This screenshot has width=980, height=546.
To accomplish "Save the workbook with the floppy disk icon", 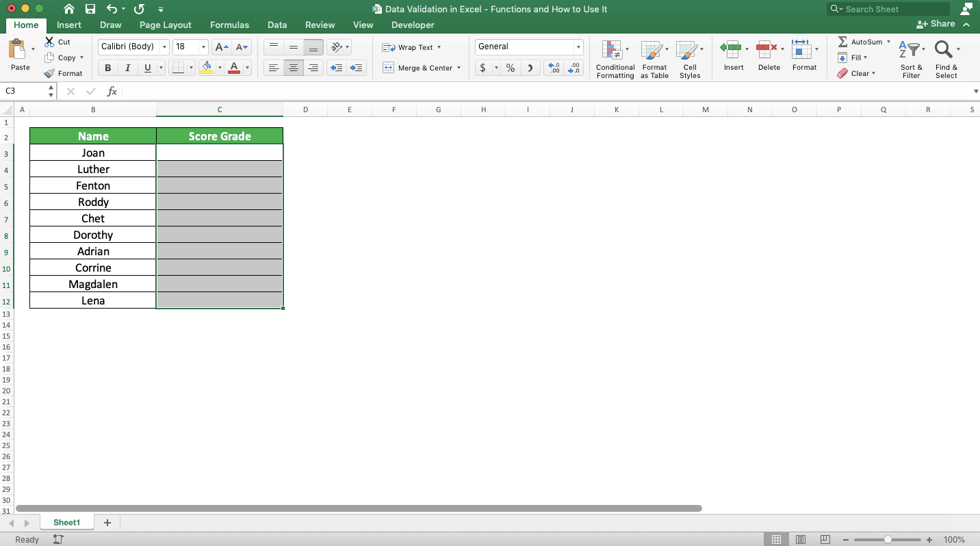I will [90, 10].
